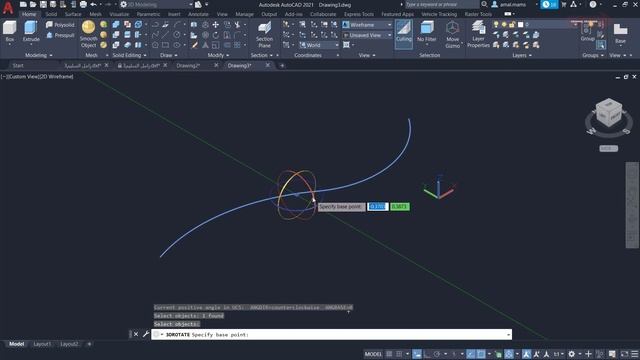The width and height of the screenshot is (640, 360).
Task: Switch to Layout2 tab
Action: [69, 344]
